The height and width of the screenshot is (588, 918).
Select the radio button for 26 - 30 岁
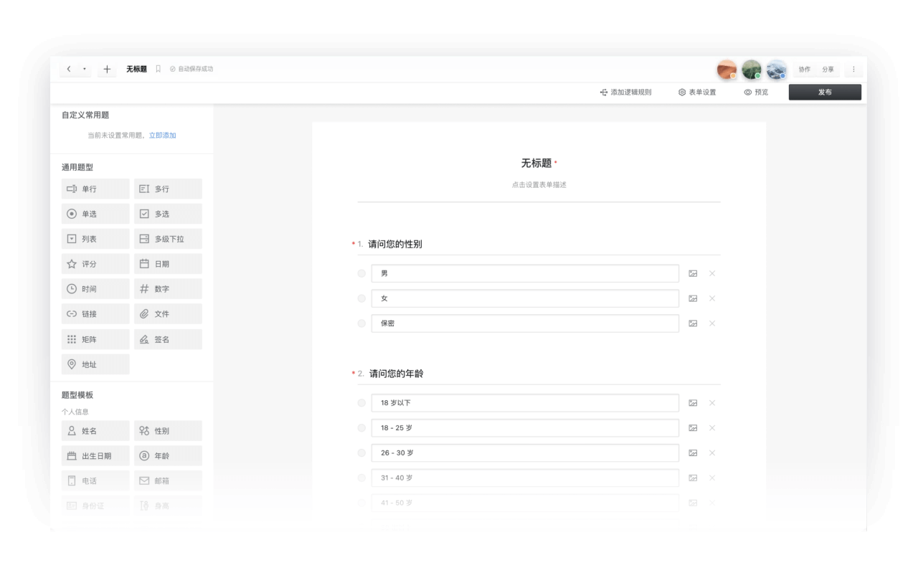coord(361,454)
